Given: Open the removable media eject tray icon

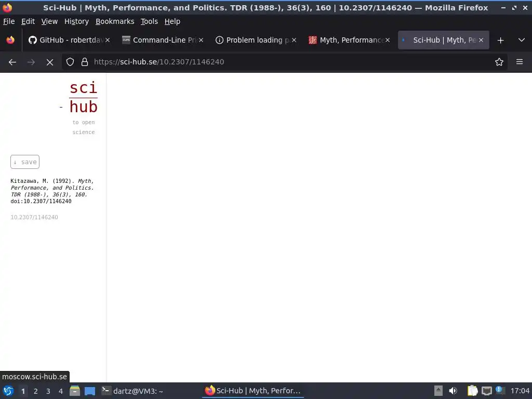Looking at the screenshot, I should (x=438, y=391).
